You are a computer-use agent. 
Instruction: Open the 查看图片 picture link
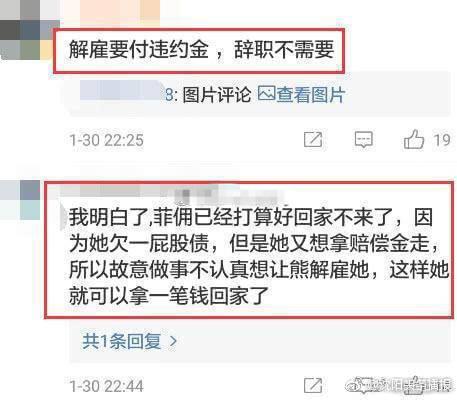tap(311, 95)
